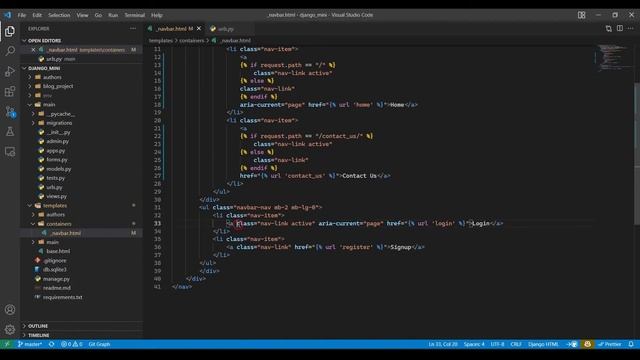Change language mode Django HTML
Screen dimensions: 640x360
pyautogui.click(x=543, y=344)
